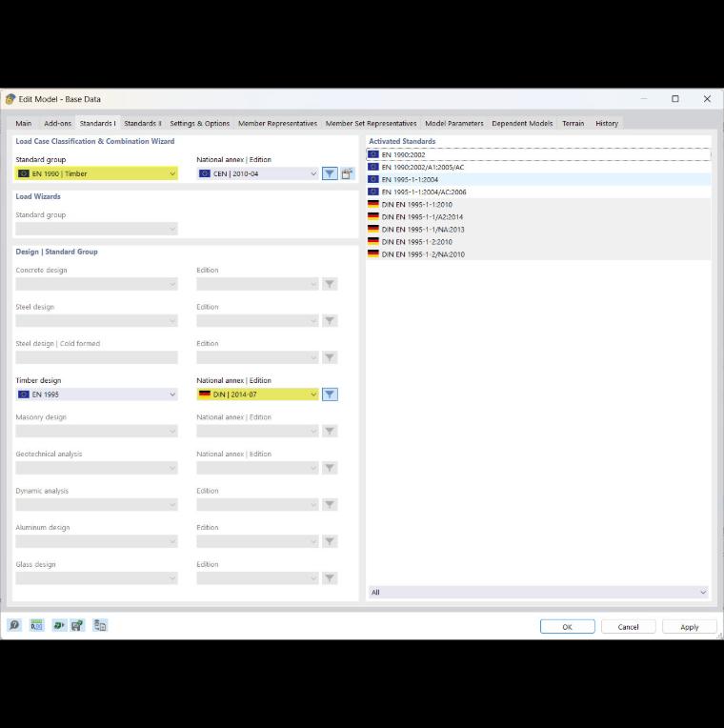This screenshot has width=724, height=728.
Task: Open units and decimal places settings
Action: tap(36, 625)
